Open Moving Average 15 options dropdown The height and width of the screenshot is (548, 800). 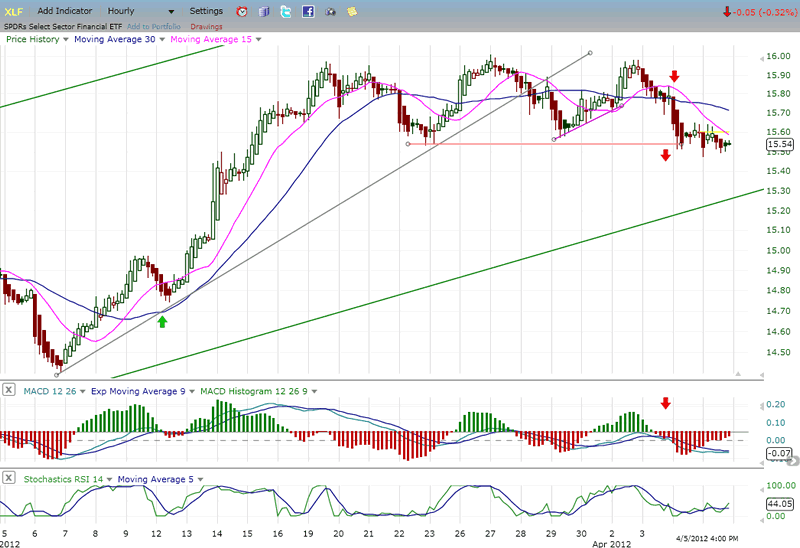tap(258, 39)
